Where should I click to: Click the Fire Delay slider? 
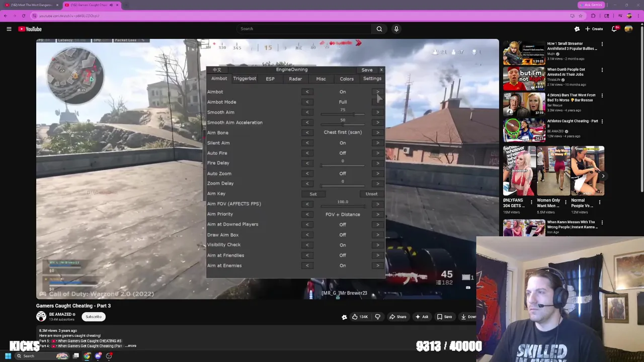click(x=343, y=165)
